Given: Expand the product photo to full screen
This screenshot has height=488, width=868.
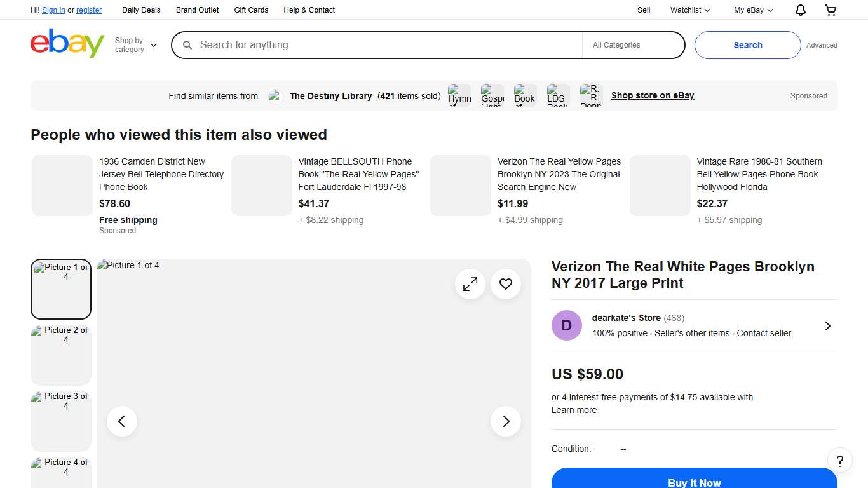Looking at the screenshot, I should (470, 284).
